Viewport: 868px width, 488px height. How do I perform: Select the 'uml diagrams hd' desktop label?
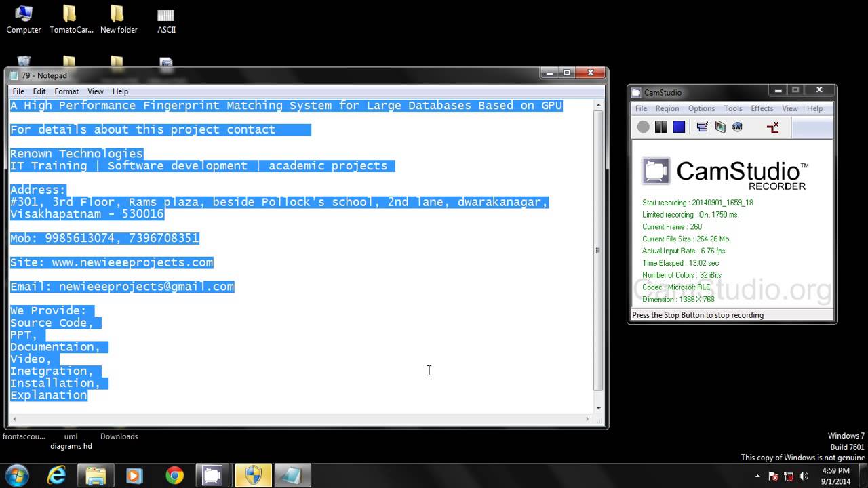click(x=71, y=441)
